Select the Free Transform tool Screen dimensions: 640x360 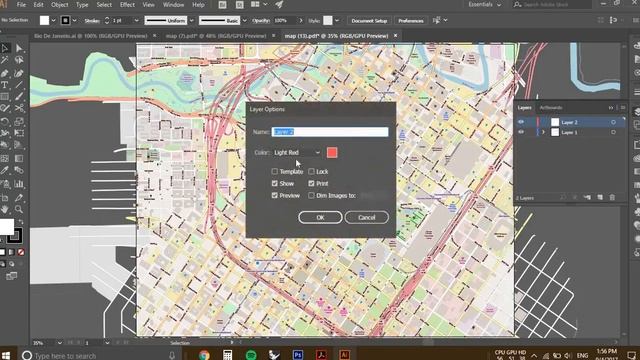point(19,133)
